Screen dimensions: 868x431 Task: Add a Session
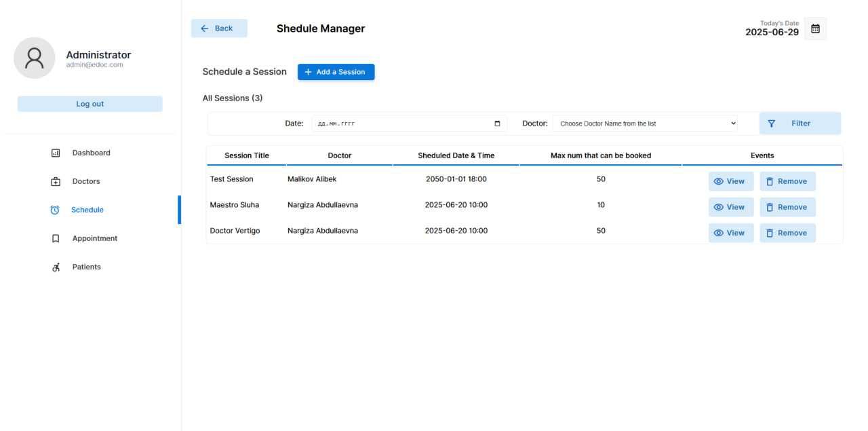click(x=336, y=72)
